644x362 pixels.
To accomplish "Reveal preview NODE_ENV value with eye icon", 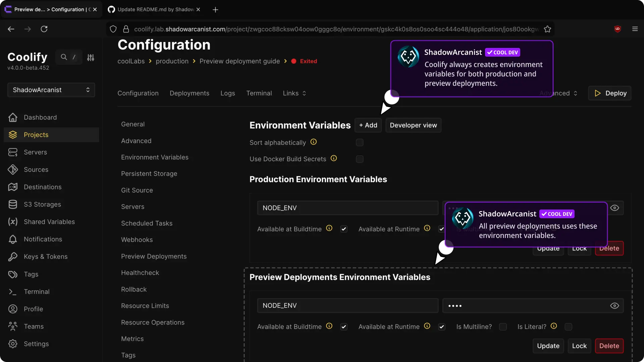I will tap(614, 306).
